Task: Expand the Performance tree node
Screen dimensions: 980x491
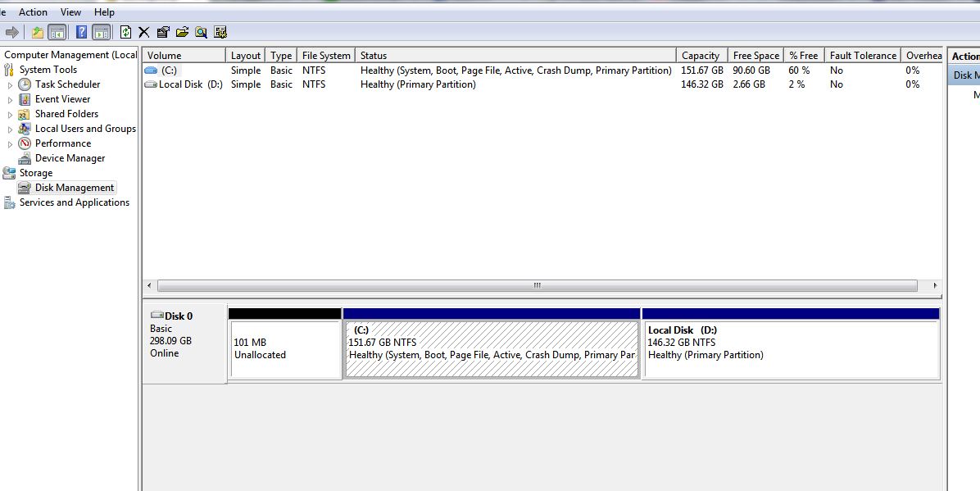Action: (10, 144)
